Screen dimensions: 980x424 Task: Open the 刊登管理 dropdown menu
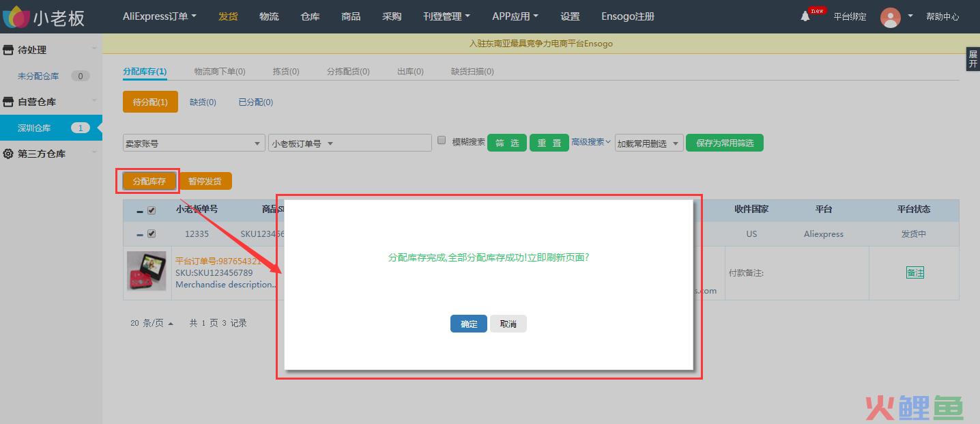[447, 16]
